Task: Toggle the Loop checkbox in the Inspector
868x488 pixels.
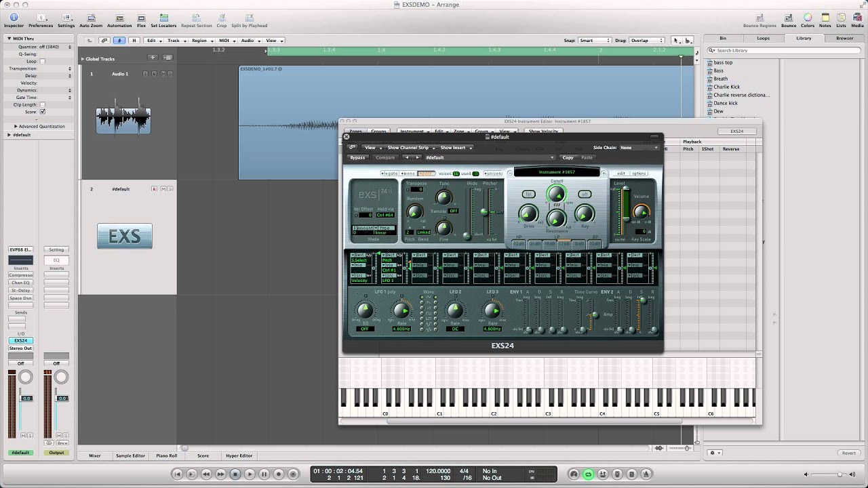Action: [42, 61]
